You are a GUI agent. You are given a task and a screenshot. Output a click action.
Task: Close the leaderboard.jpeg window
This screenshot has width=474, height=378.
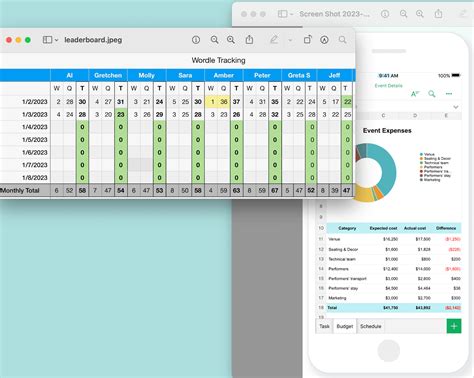click(9, 40)
